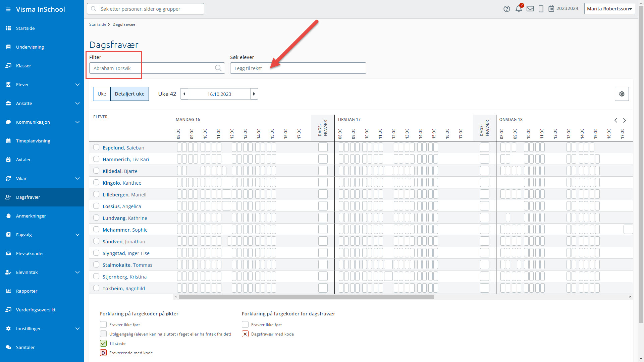Focus the Filter input field

pos(157,68)
